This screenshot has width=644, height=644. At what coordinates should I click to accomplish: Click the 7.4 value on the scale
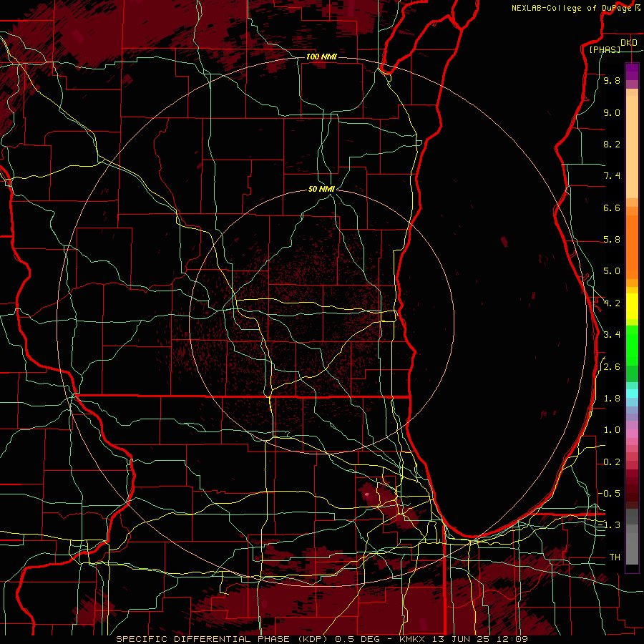tap(612, 176)
